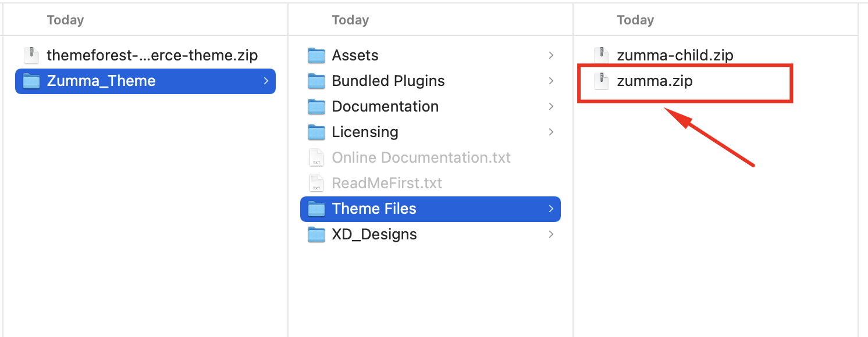
Task: Click the Documentation folder icon
Action: click(x=316, y=106)
